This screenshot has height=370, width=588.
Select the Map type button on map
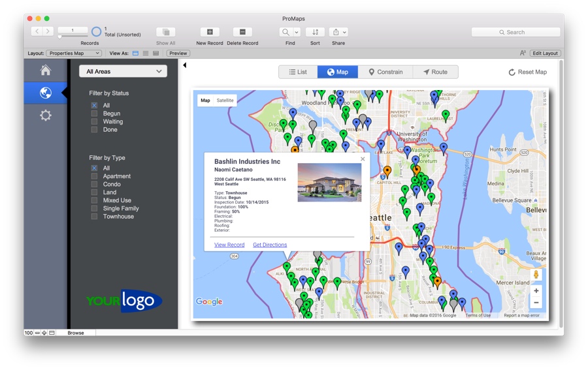tap(206, 100)
